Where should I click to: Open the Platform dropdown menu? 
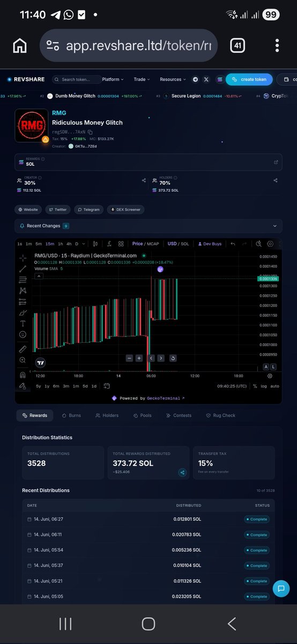pos(113,79)
